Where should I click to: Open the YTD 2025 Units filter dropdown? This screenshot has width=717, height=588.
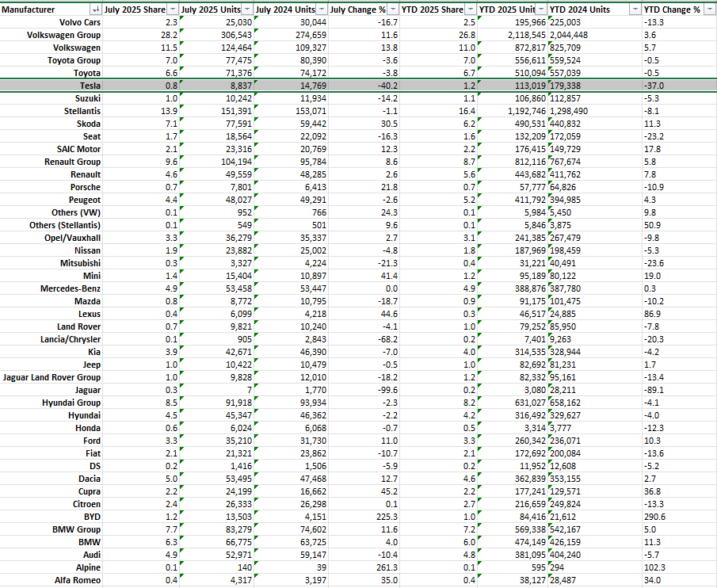(541, 10)
